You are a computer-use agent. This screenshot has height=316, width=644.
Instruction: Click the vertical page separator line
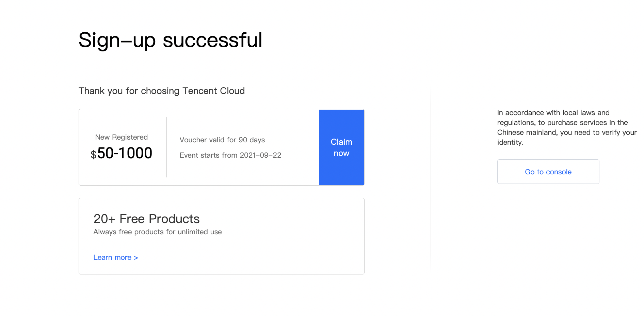pyautogui.click(x=431, y=179)
